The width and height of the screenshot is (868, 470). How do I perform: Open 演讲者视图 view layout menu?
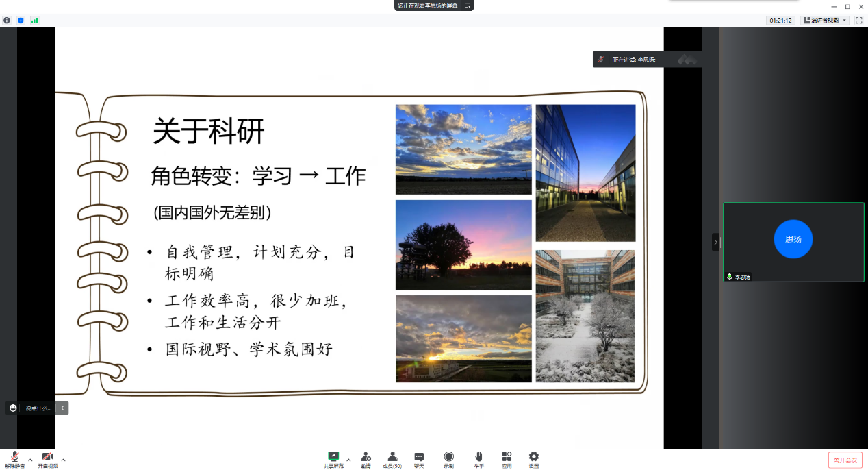coord(825,21)
